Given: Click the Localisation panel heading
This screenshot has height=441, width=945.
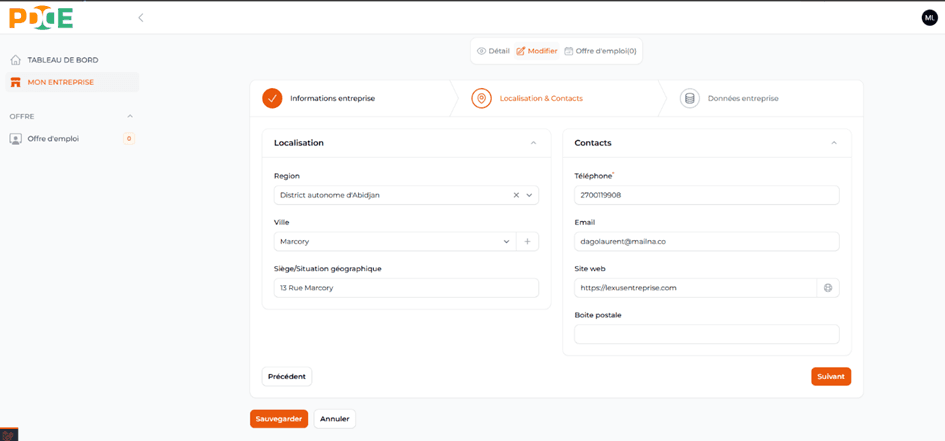Looking at the screenshot, I should (299, 143).
